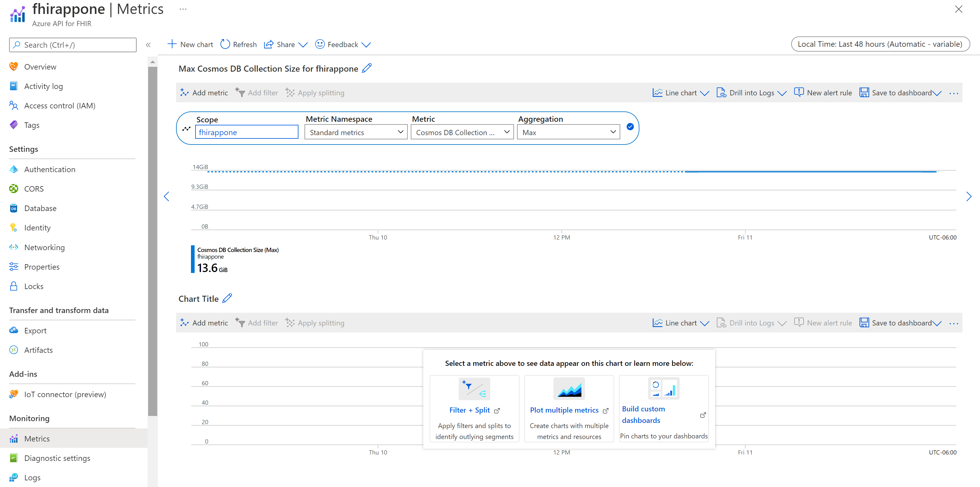Open more options ellipsis on second chart

coord(954,323)
